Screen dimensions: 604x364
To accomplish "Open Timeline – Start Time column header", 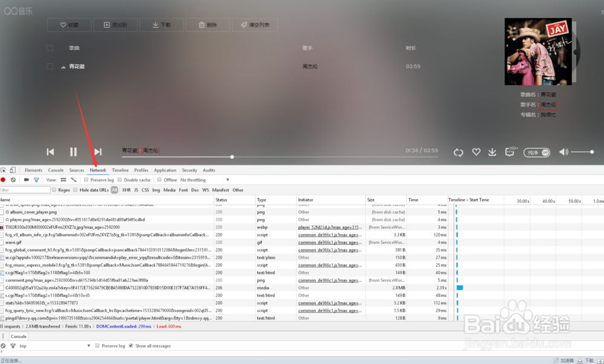I will 469,200.
